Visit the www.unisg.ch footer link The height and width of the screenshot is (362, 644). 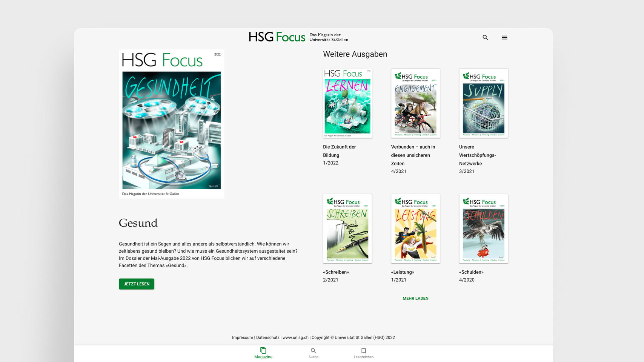point(295,337)
